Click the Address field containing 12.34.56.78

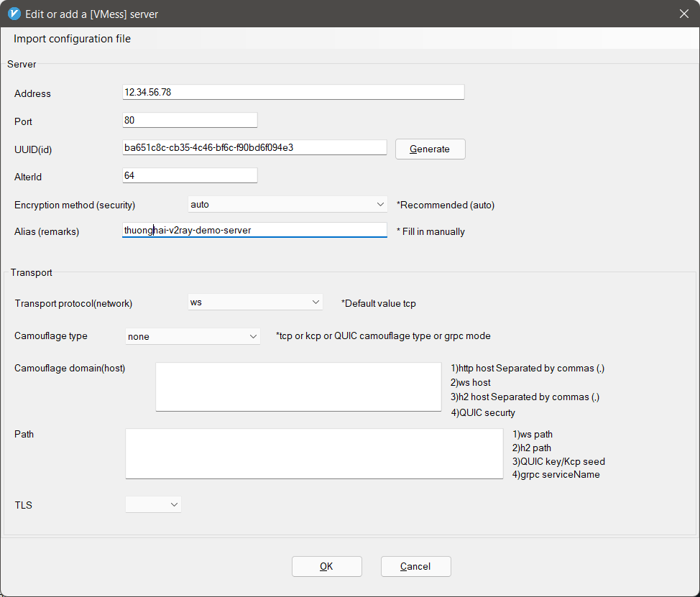click(293, 91)
